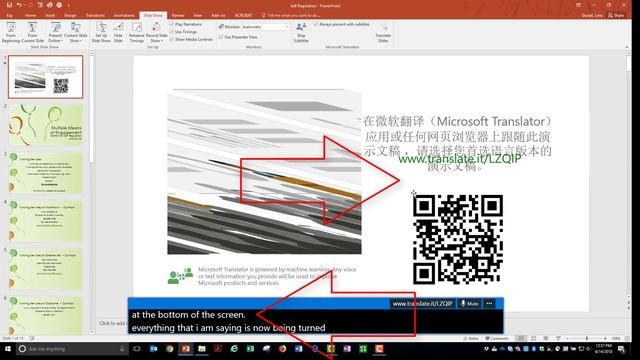This screenshot has width=640, height=360.
Task: Open Adobe Acrobat from taskbar
Action: [218, 349]
